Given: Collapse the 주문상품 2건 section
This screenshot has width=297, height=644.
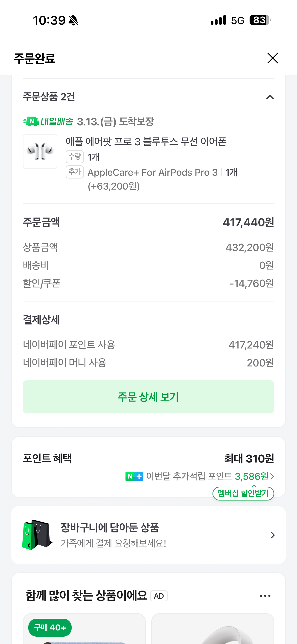Looking at the screenshot, I should click(x=270, y=97).
